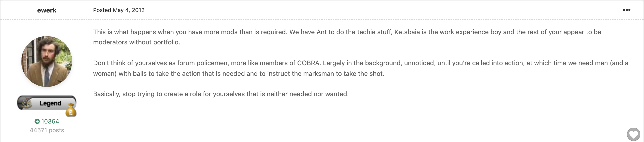
Task: Click the gold money bag donor icon
Action: point(71,110)
